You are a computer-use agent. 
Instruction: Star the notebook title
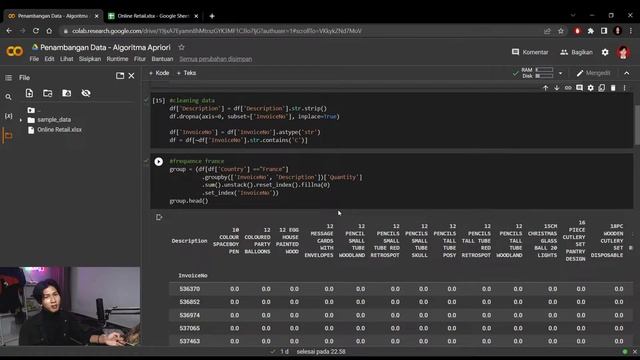pos(181,47)
